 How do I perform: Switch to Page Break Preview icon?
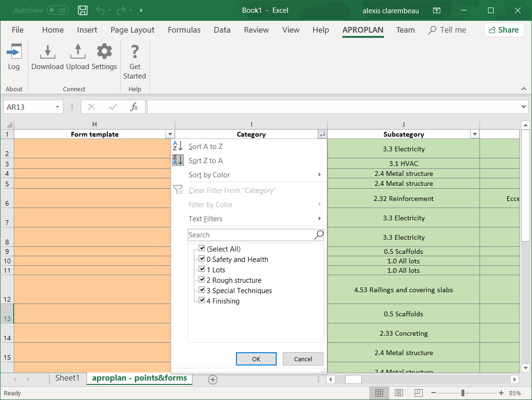(419, 393)
